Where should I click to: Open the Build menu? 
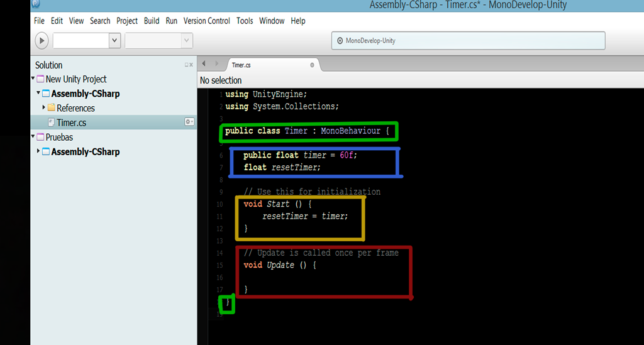(152, 21)
